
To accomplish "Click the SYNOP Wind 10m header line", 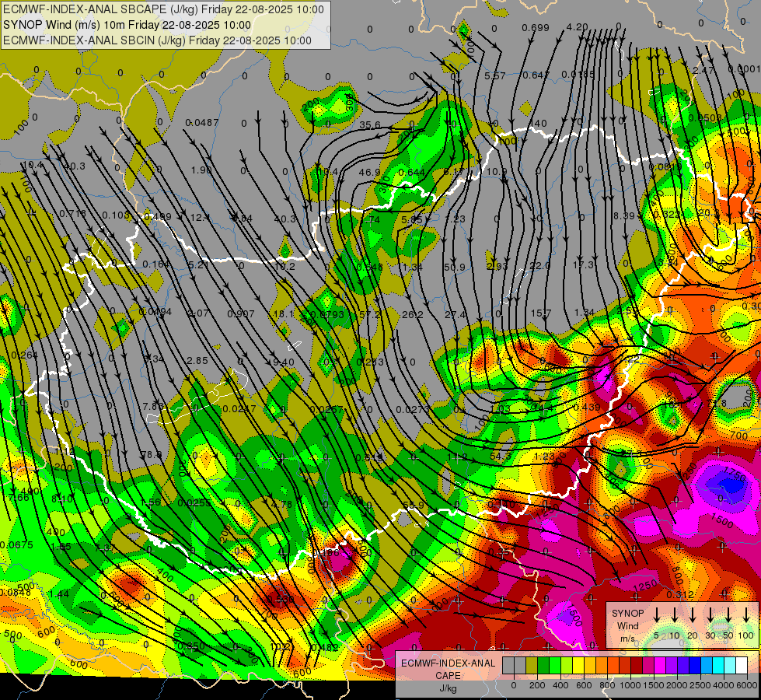I will click(x=127, y=25).
